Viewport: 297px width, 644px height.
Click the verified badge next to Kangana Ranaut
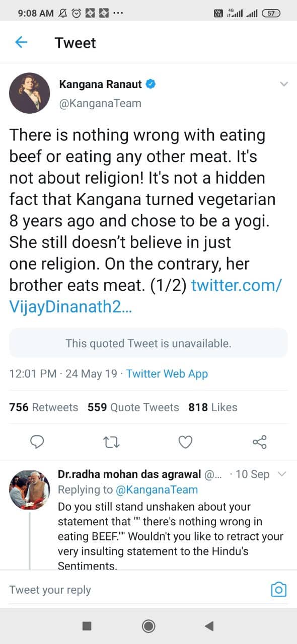tap(151, 84)
